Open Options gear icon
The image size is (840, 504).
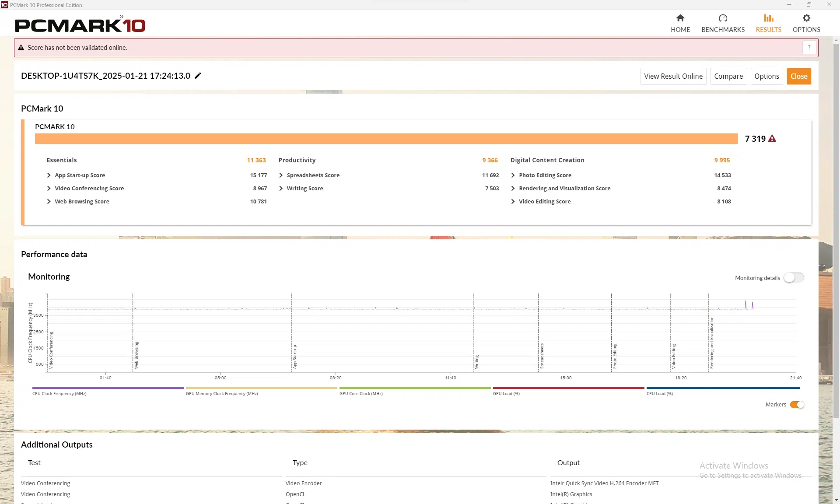pyautogui.click(x=806, y=18)
